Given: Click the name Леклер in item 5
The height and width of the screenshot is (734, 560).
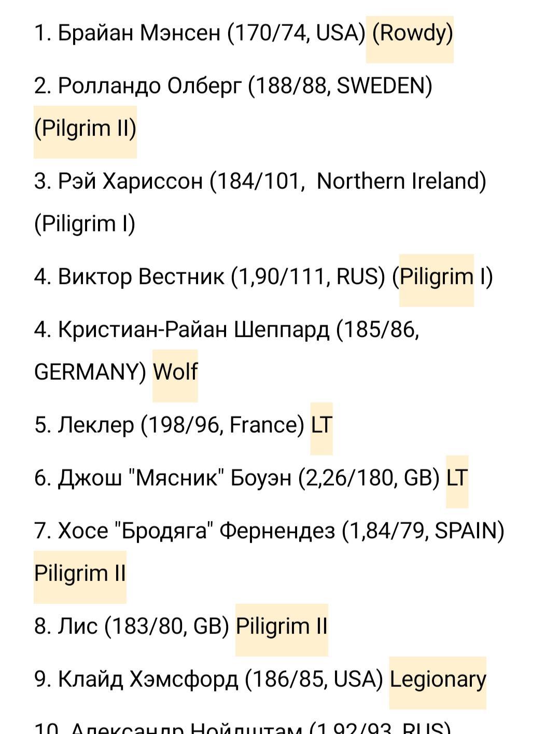Looking at the screenshot, I should click(x=96, y=425).
